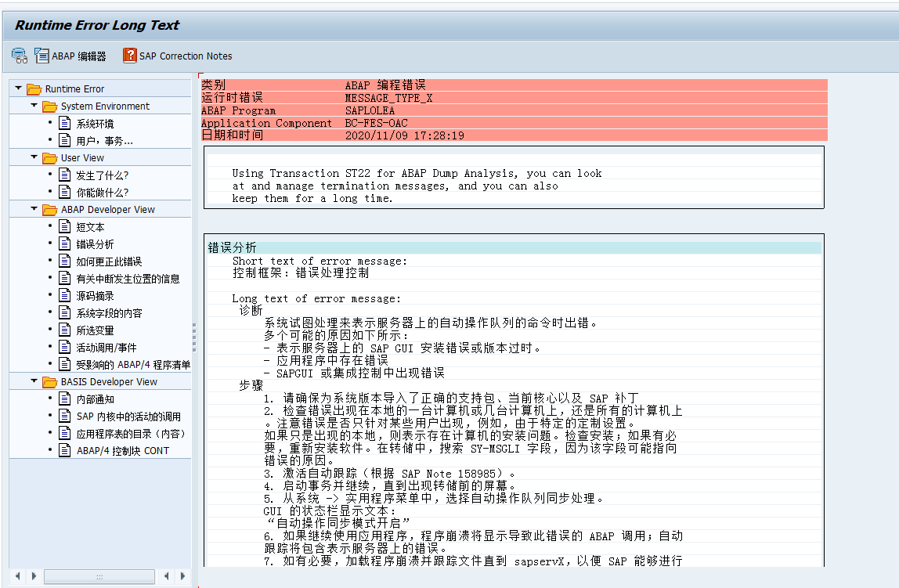The height and width of the screenshot is (588, 899).
Task: Select the System Environment folder icon
Action: click(x=50, y=106)
